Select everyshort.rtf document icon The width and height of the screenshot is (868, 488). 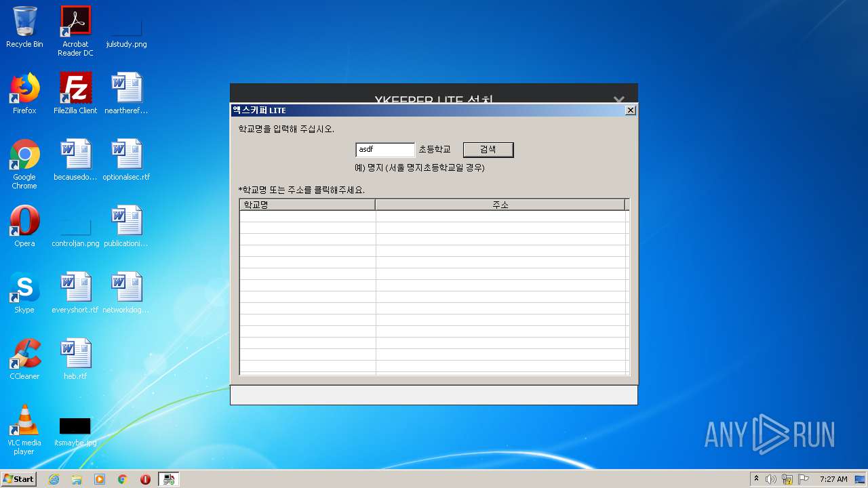(75, 293)
